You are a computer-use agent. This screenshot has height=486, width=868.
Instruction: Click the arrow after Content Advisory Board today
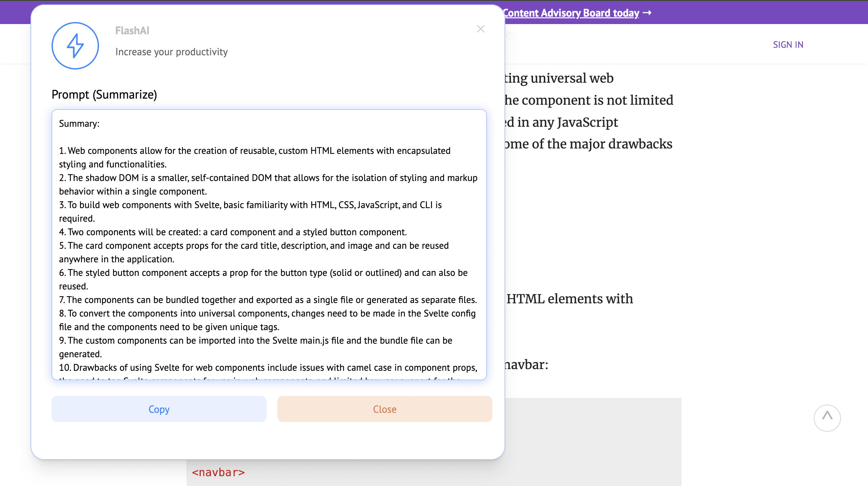click(x=647, y=13)
